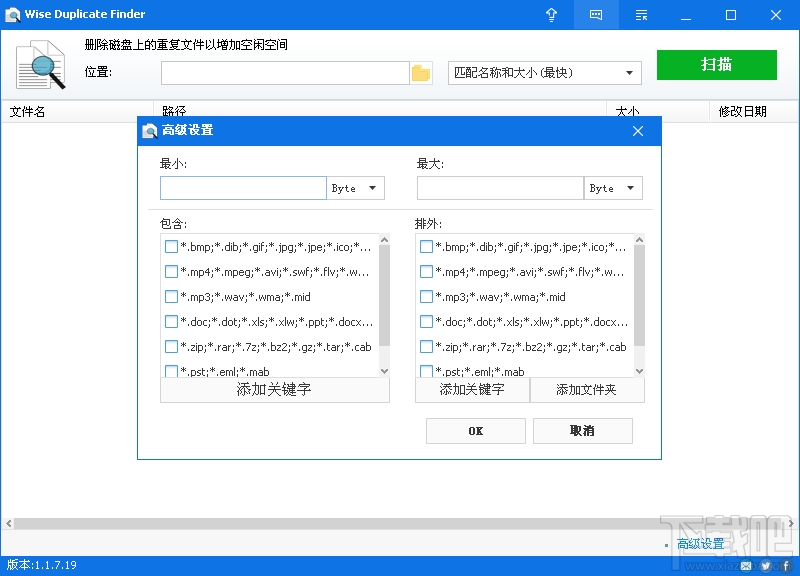Click the Facebook icon in the status bar
This screenshot has height=576, width=800.
tap(786, 565)
